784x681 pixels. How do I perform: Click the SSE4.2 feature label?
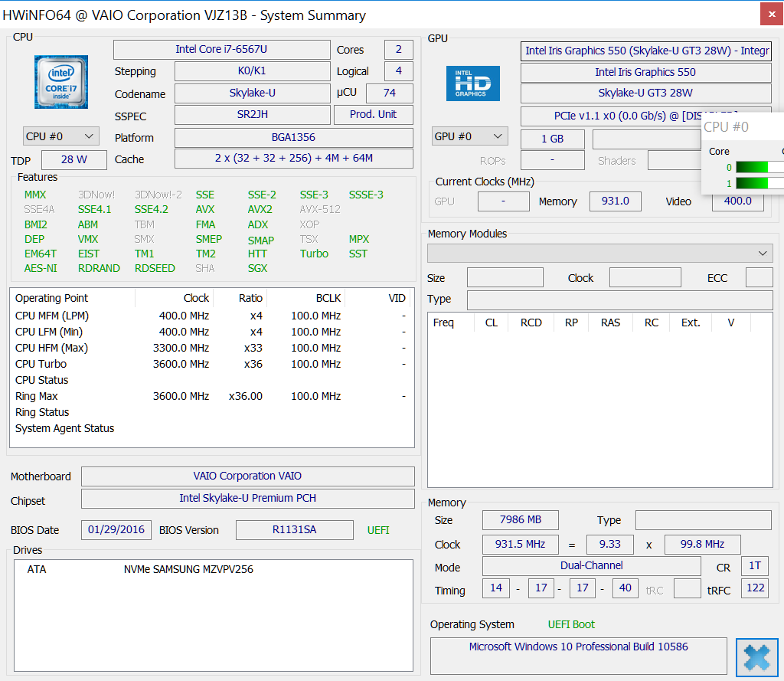pos(151,209)
